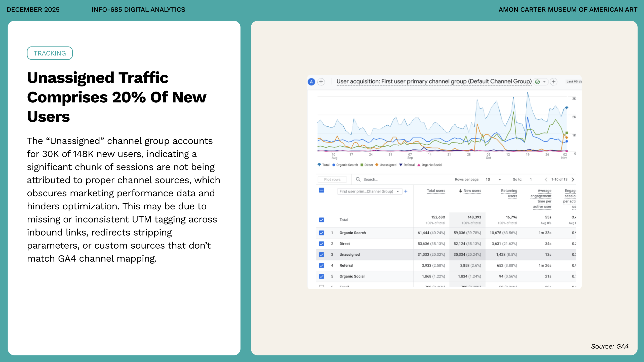Open the Rows per page dropdown
Image resolution: width=644 pixels, height=362 pixels.
coord(500,179)
